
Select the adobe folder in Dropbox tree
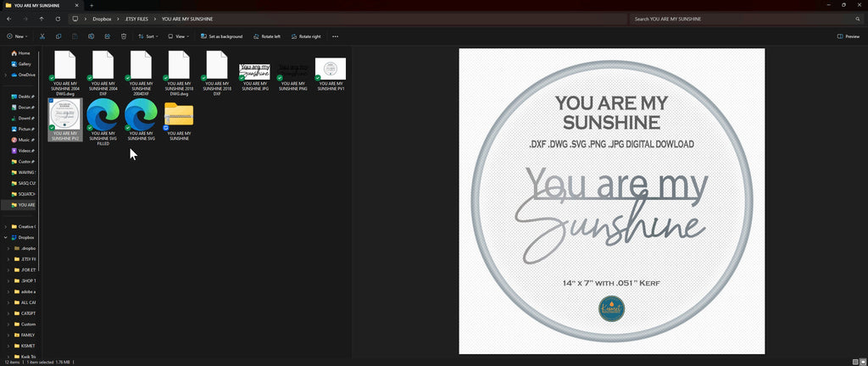pyautogui.click(x=25, y=291)
